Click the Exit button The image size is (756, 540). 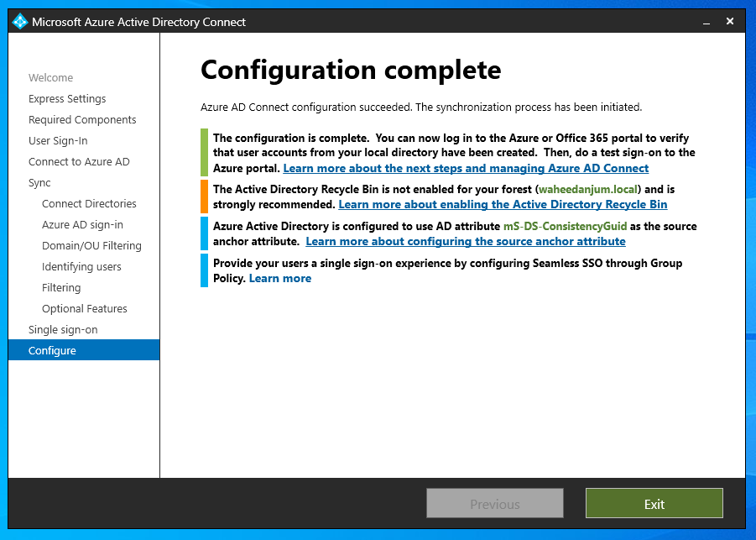[x=654, y=503]
